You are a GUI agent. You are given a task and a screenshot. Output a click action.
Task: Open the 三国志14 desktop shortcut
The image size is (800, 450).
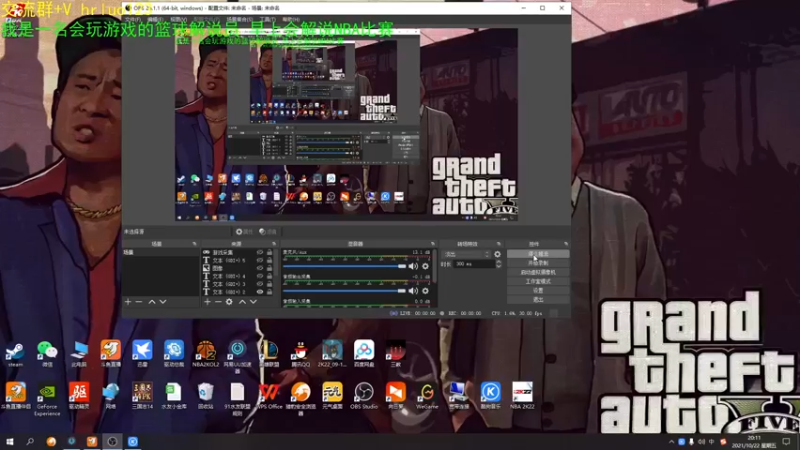click(142, 396)
